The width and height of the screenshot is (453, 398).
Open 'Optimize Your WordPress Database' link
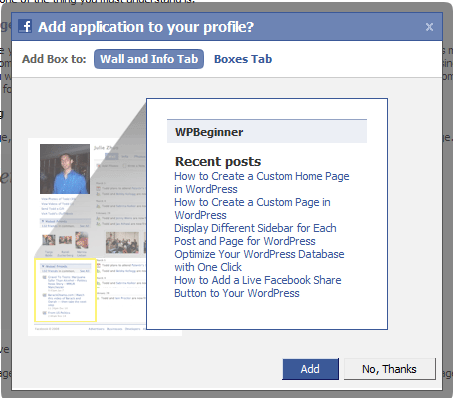point(259,260)
